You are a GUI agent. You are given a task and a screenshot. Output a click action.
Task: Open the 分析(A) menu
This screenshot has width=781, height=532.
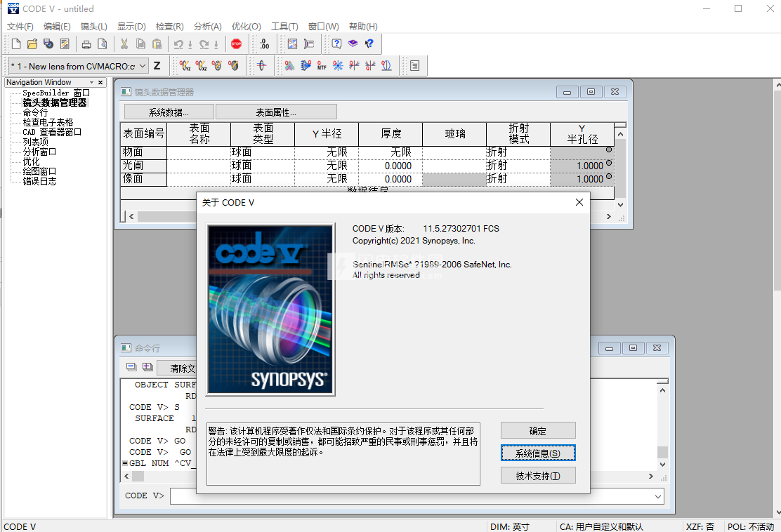(x=207, y=27)
